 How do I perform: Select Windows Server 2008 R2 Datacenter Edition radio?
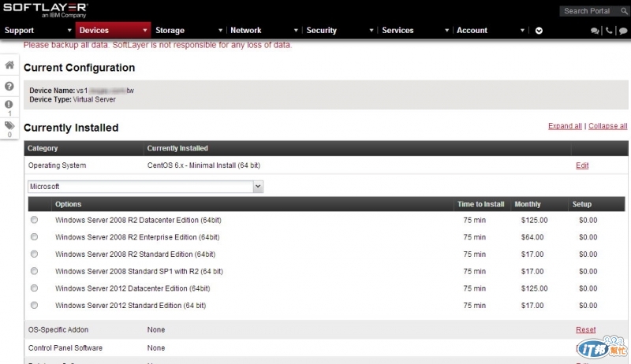click(34, 220)
